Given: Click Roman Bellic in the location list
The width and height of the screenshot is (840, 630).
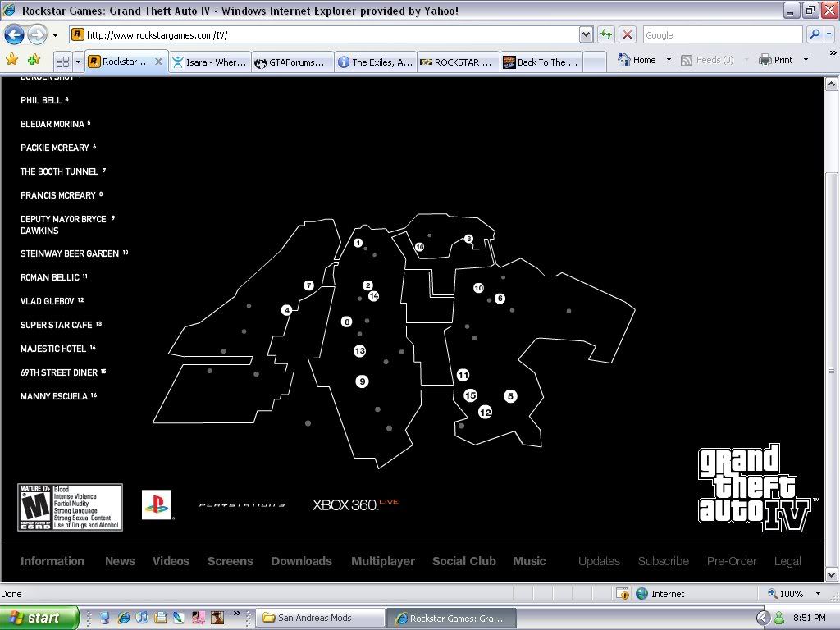Looking at the screenshot, I should (49, 277).
